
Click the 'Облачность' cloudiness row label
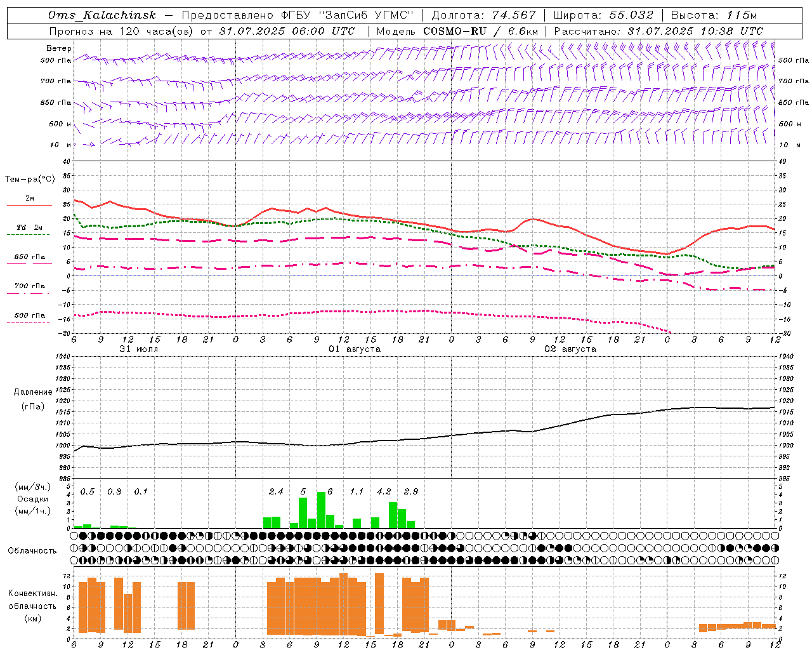(x=32, y=550)
